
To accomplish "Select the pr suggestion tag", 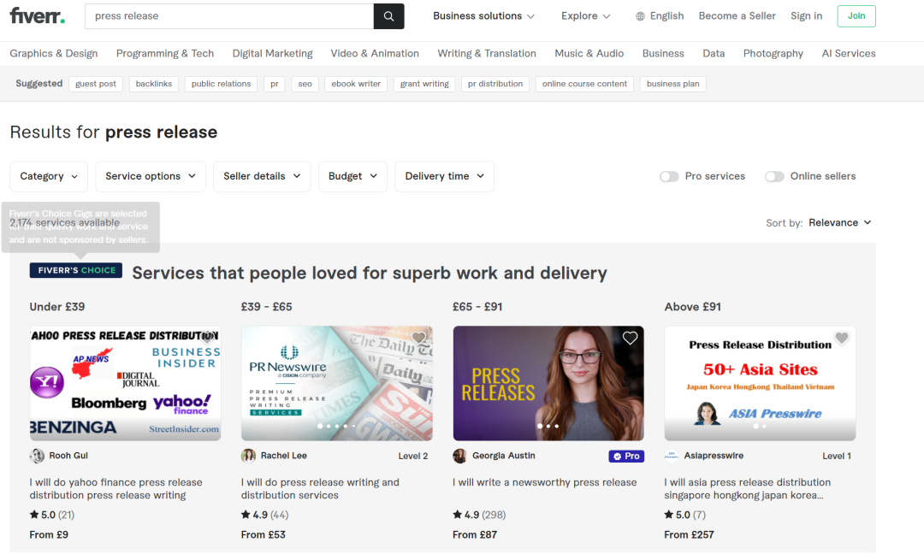I will tap(274, 84).
